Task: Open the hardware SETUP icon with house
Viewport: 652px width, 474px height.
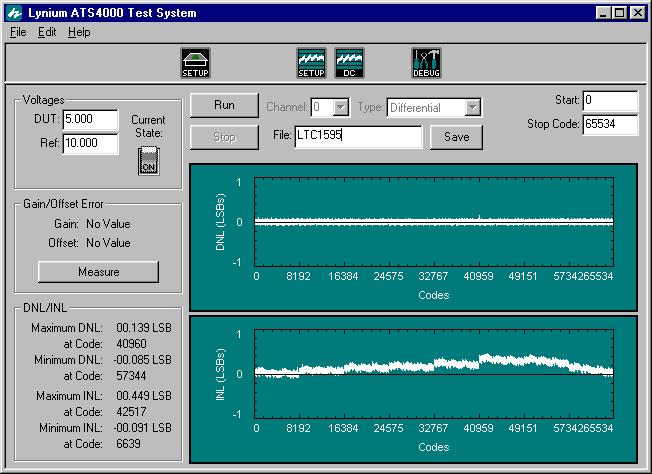Action: [195, 63]
